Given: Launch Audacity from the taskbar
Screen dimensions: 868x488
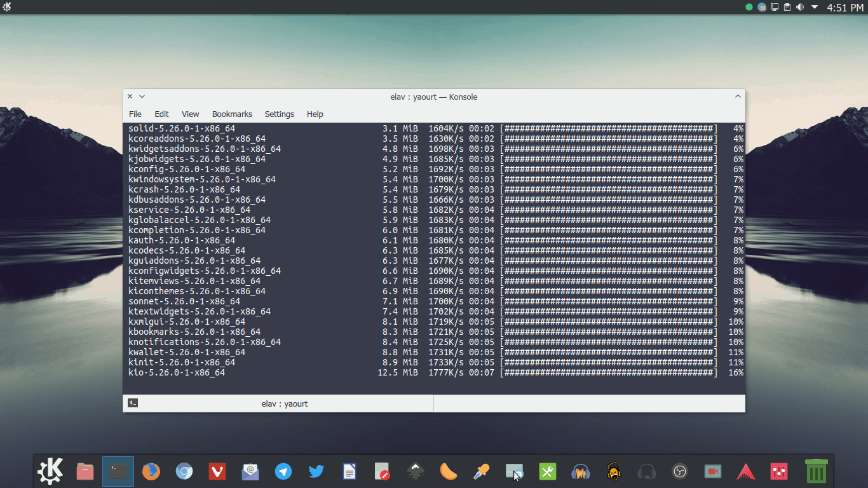Looking at the screenshot, I should (580, 471).
